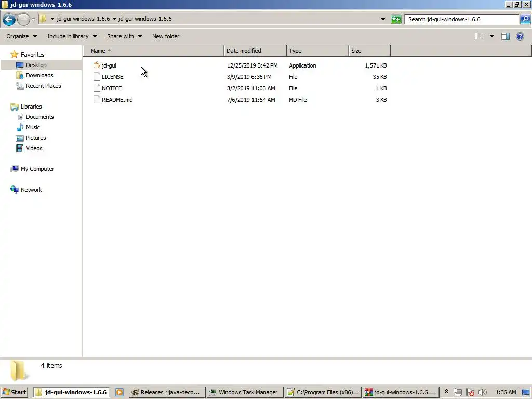Select the README.md file icon
This screenshot has height=399, width=532.
[97, 100]
